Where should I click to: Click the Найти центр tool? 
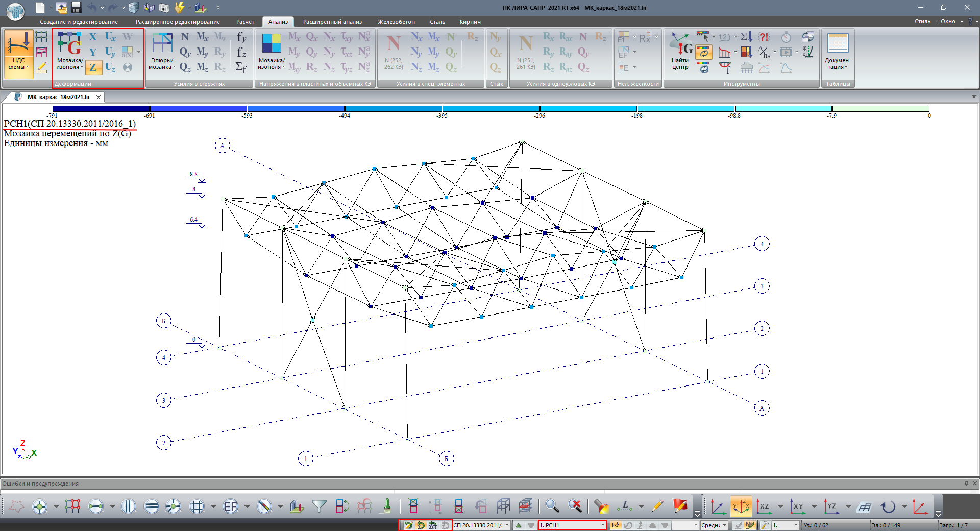click(x=680, y=51)
